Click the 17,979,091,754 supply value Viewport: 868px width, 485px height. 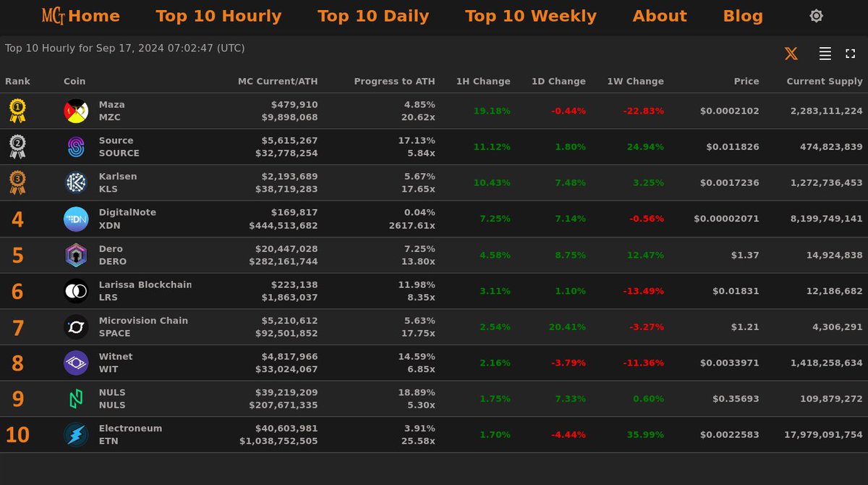click(x=823, y=435)
